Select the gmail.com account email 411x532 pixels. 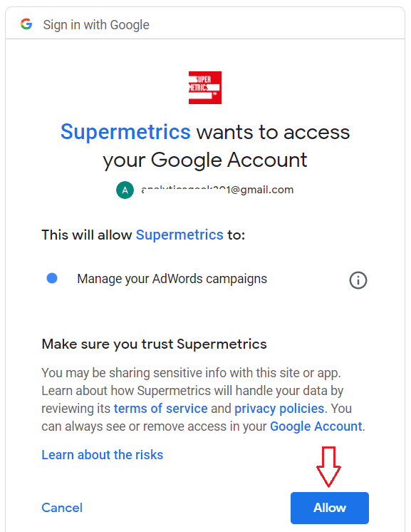[x=217, y=190]
